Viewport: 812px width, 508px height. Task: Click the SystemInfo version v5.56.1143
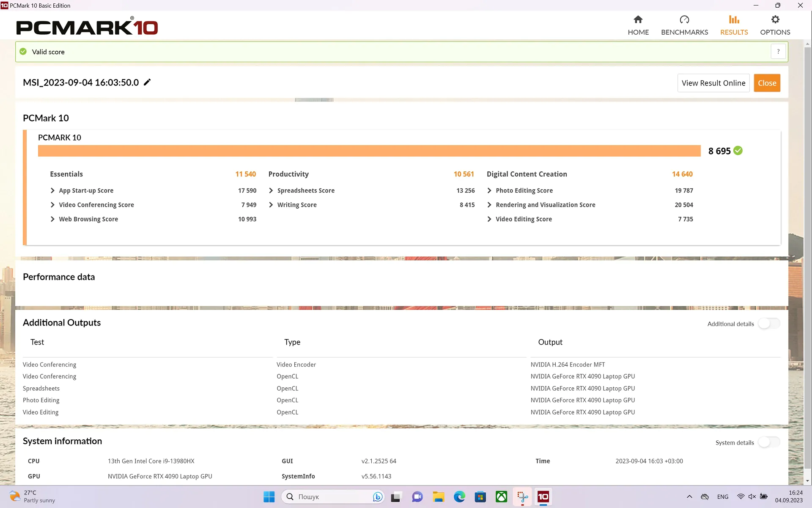[x=376, y=476]
